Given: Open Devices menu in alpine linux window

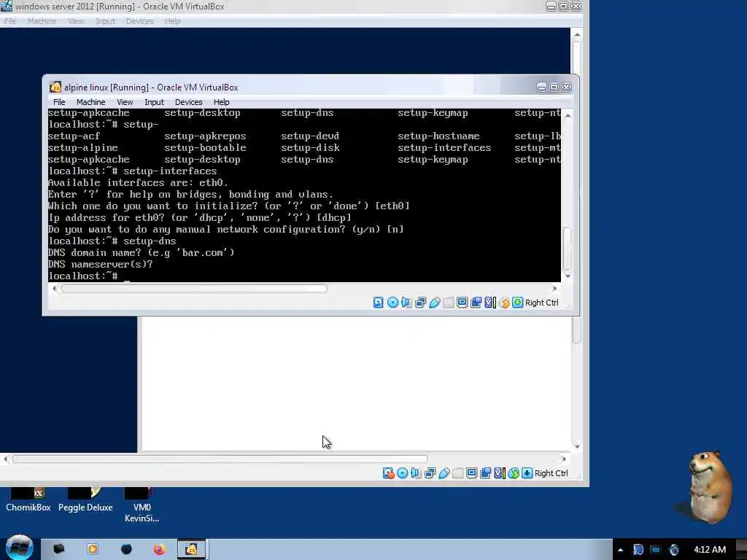Looking at the screenshot, I should point(189,102).
